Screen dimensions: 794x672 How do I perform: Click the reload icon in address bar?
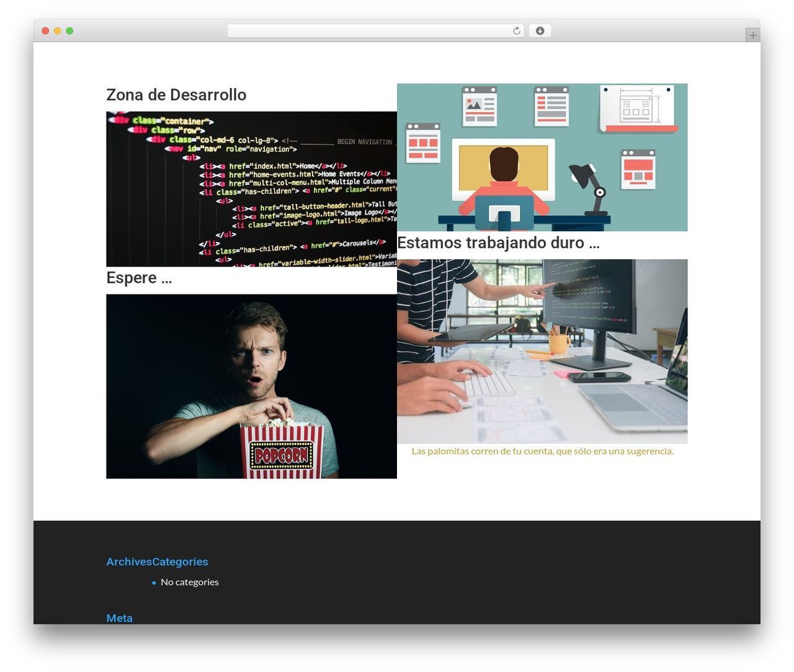[x=516, y=31]
